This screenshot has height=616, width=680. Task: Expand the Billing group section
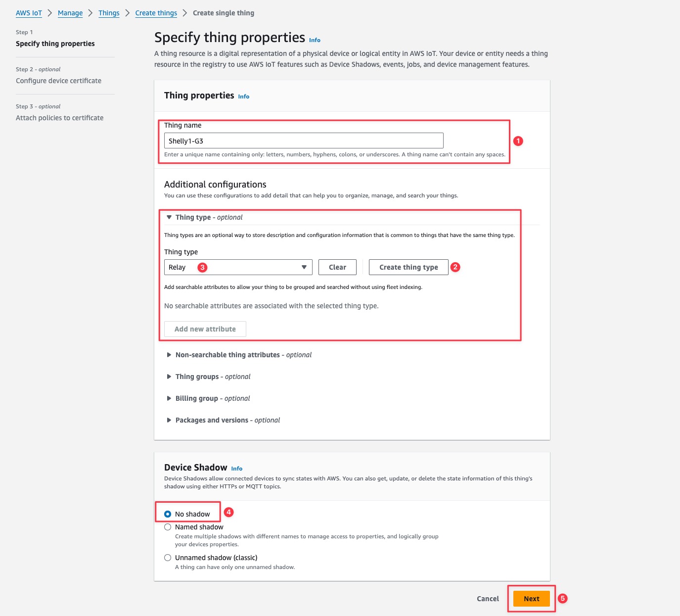[169, 398]
